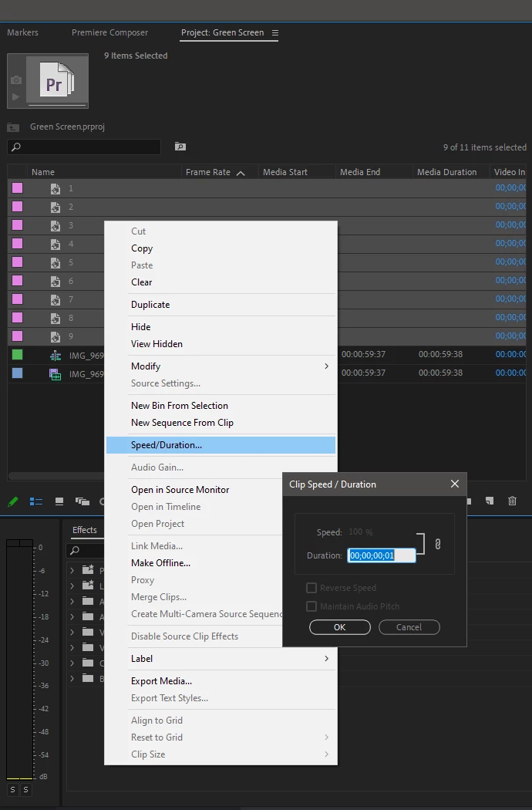
Task: Switch to Premiere Composer tab
Action: pyautogui.click(x=109, y=32)
